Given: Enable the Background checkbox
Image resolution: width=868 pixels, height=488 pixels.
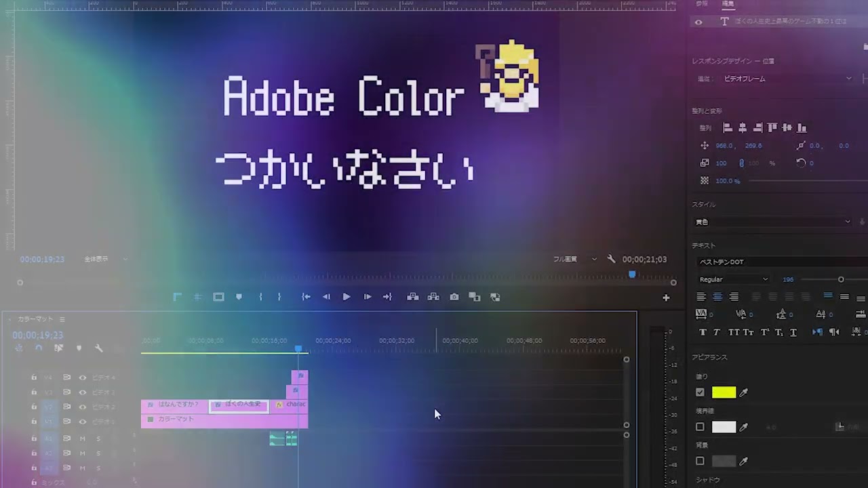Looking at the screenshot, I should 700,462.
